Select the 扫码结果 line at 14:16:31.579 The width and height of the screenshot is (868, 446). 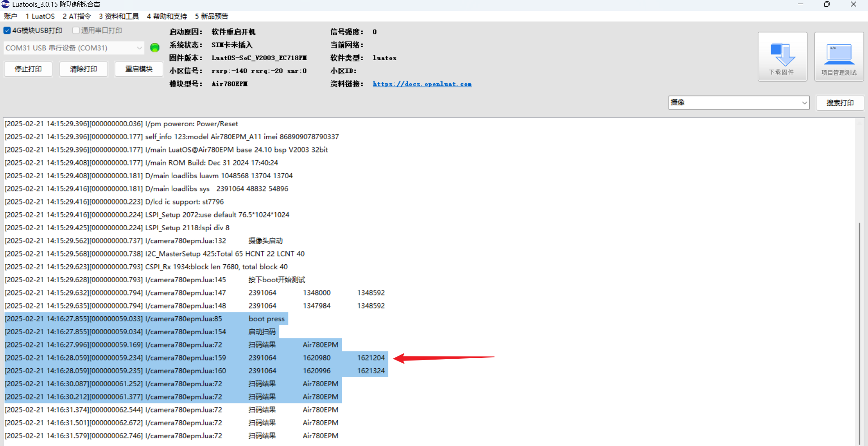(171, 436)
